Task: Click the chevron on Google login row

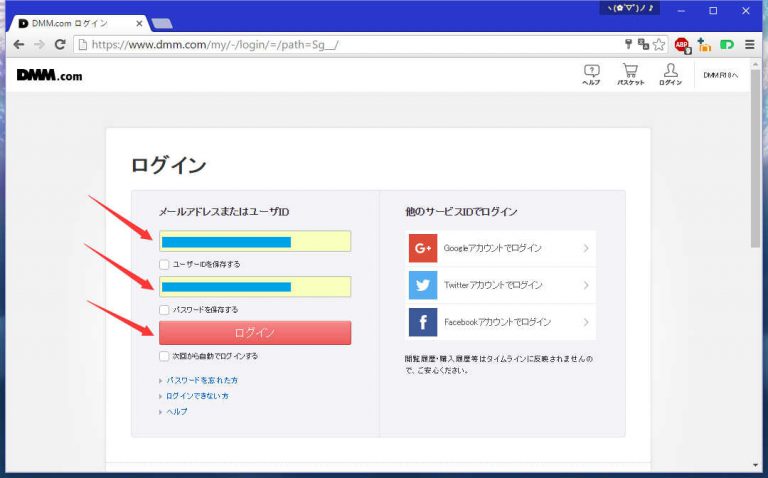Action: tap(586, 248)
